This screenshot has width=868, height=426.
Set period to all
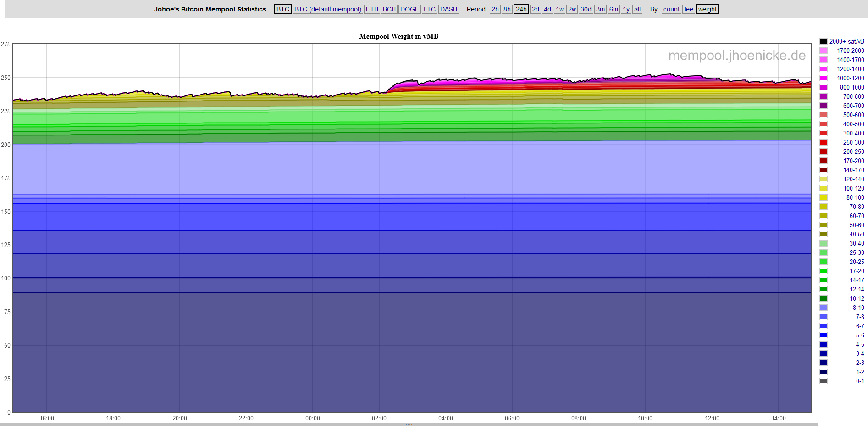[637, 9]
